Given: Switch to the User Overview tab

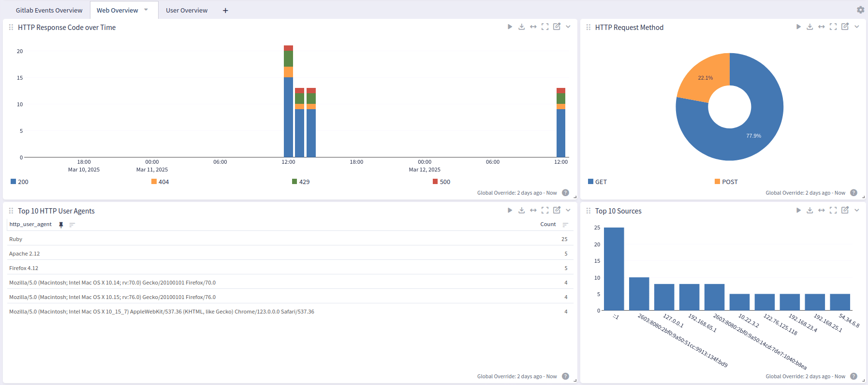Looking at the screenshot, I should 186,11.
